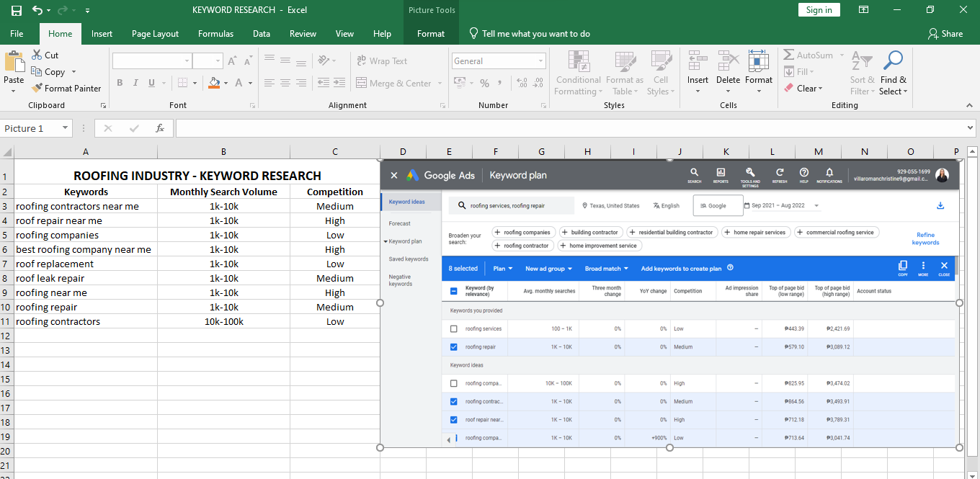The height and width of the screenshot is (479, 980).
Task: Toggle Wrap Text option
Action: click(381, 61)
